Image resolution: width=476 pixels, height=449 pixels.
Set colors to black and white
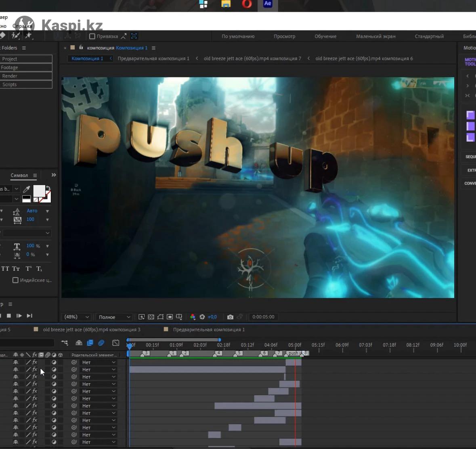click(26, 199)
